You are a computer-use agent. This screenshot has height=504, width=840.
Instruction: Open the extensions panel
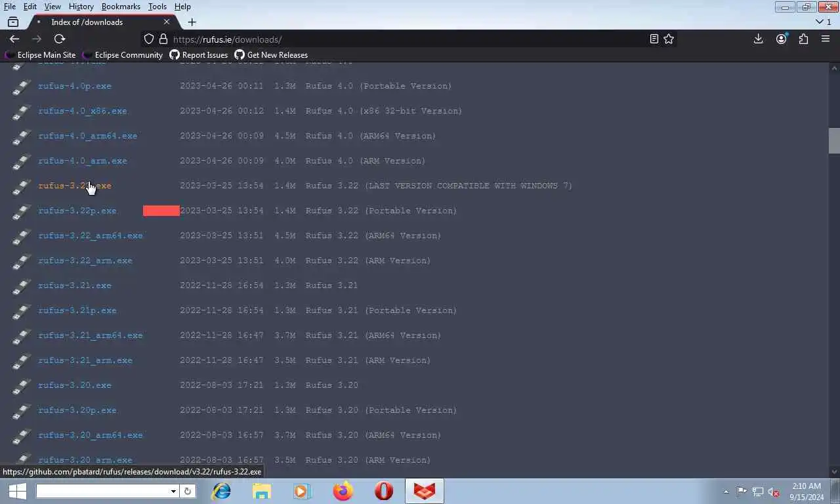coord(803,39)
